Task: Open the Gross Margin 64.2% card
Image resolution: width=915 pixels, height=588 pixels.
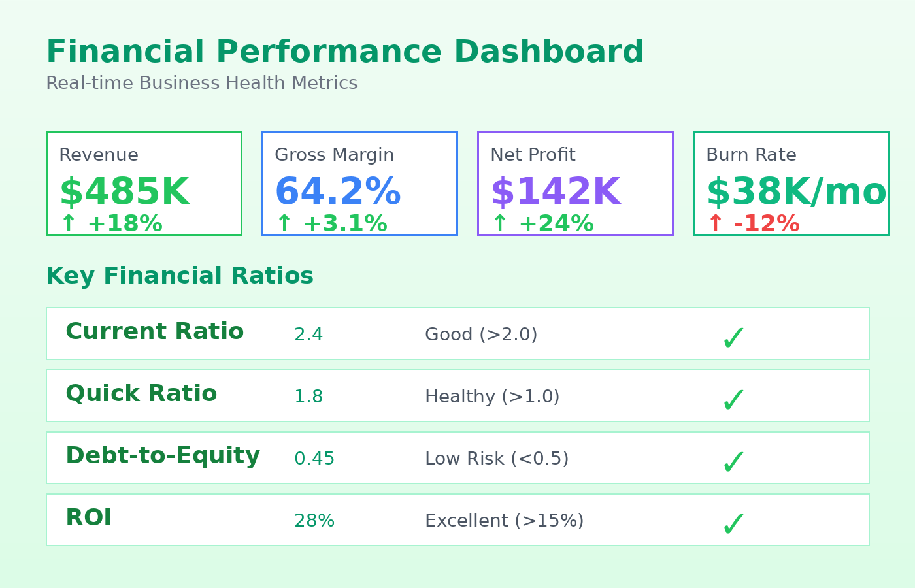Action: tap(359, 183)
